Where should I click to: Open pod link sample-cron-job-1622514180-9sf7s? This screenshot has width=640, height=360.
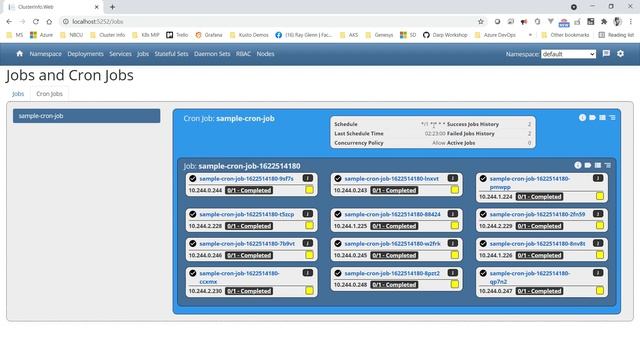[x=246, y=179]
